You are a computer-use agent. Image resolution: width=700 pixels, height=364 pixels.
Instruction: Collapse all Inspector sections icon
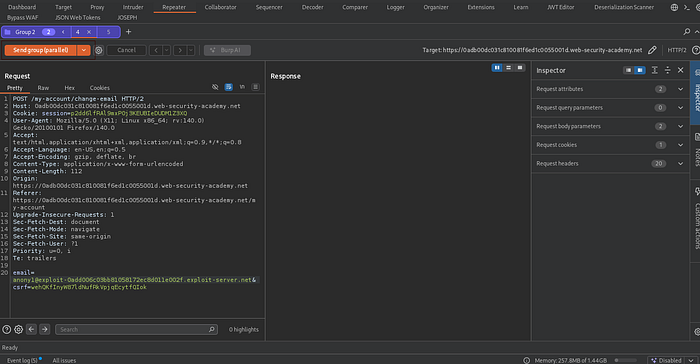pos(667,70)
